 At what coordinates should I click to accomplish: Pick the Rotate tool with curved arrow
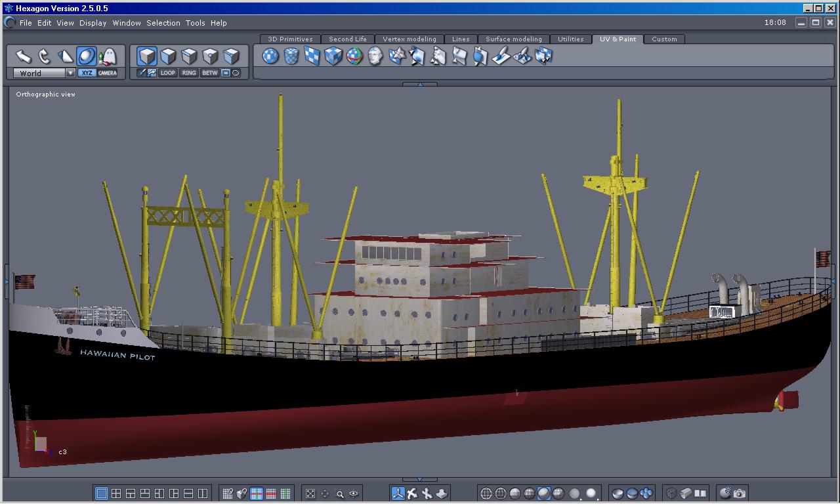click(x=45, y=56)
